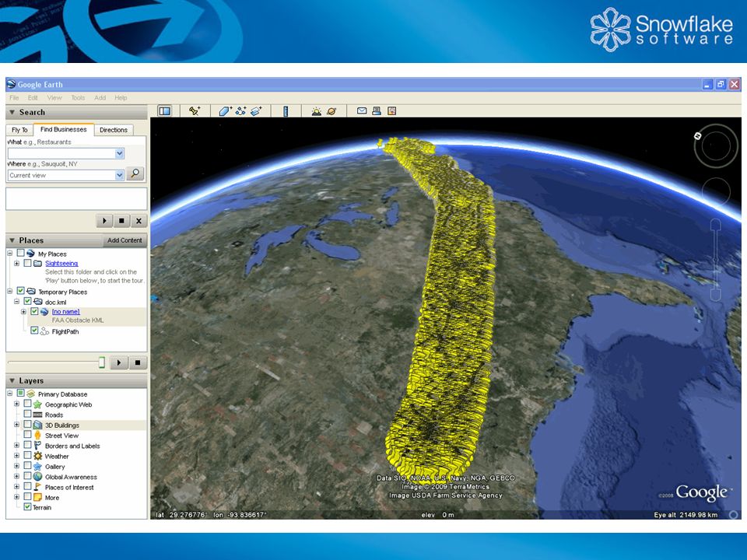Click the What search input field

[61, 153]
